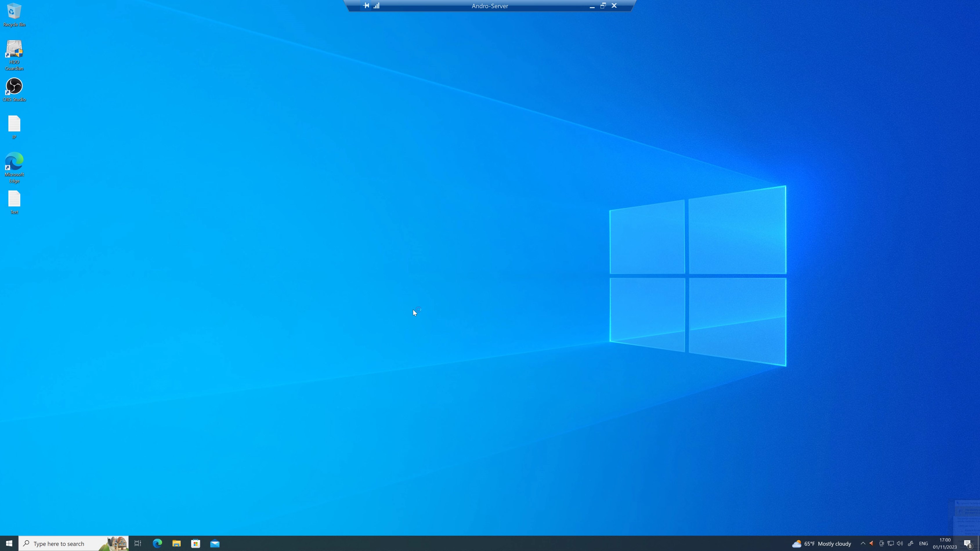The height and width of the screenshot is (551, 980).
Task: Open Microsoft Store from the taskbar
Action: click(196, 543)
